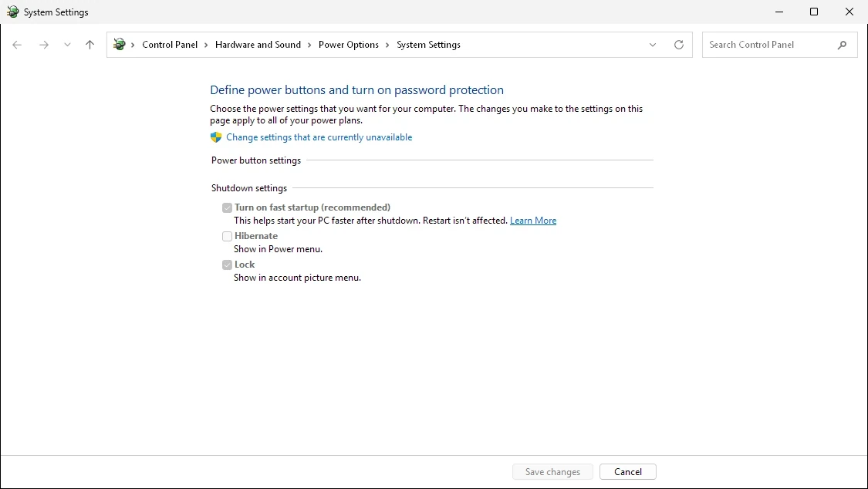Click the Power Options icon in address bar
The width and height of the screenshot is (868, 489).
119,44
